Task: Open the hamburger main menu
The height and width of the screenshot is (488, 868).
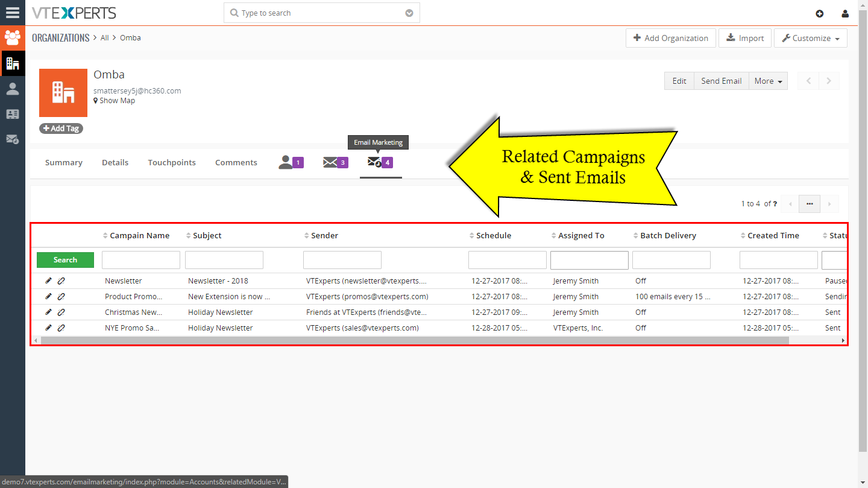Action: [x=13, y=13]
